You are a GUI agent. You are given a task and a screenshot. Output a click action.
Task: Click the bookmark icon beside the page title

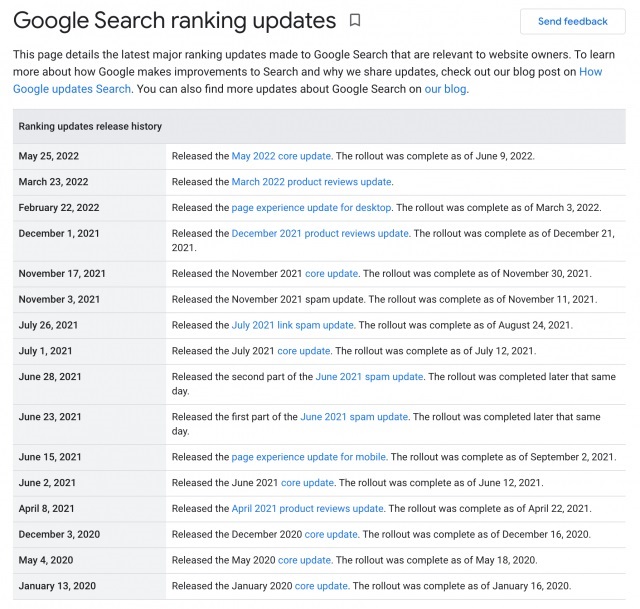pos(355,21)
